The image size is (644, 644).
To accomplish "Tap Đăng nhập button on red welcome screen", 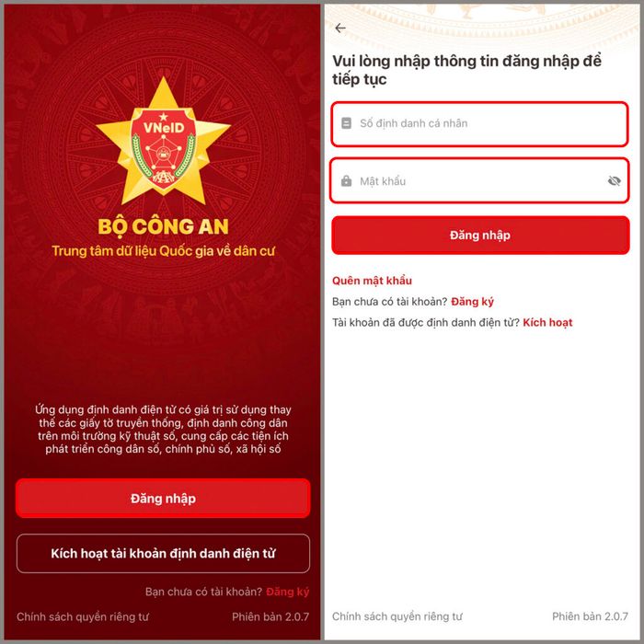I will tap(163, 499).
